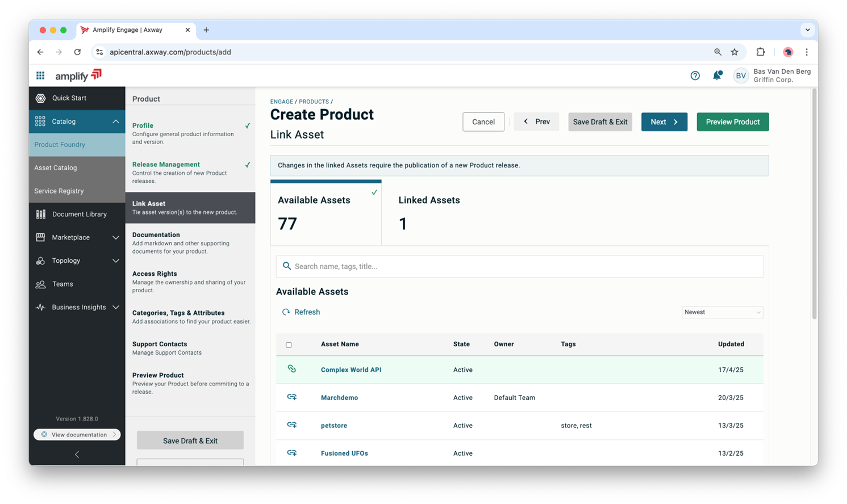This screenshot has height=504, width=847.
Task: Open the Newest sort dropdown
Action: tap(721, 312)
